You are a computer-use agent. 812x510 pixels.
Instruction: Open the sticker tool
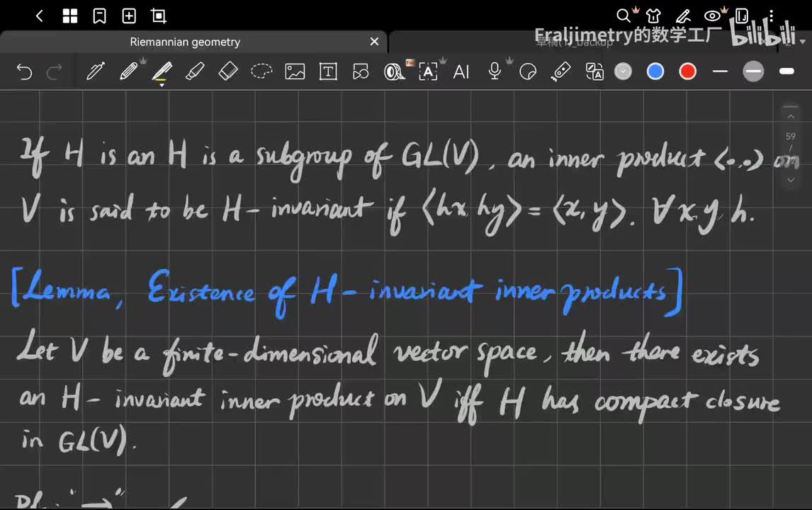[528, 72]
